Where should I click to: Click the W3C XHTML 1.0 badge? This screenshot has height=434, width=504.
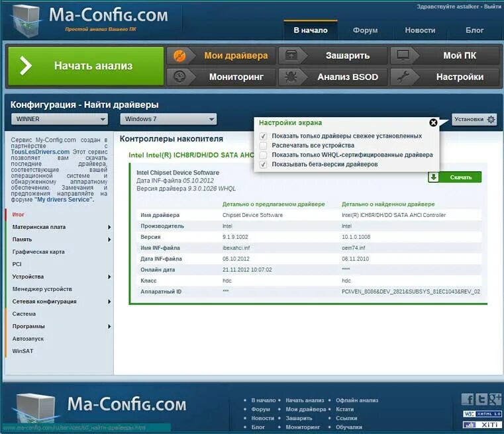coord(482,413)
